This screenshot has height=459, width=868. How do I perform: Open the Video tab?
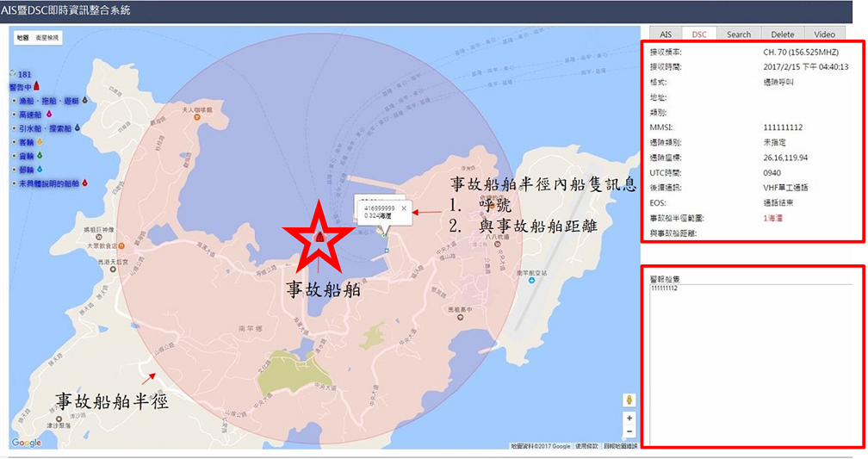pos(824,34)
